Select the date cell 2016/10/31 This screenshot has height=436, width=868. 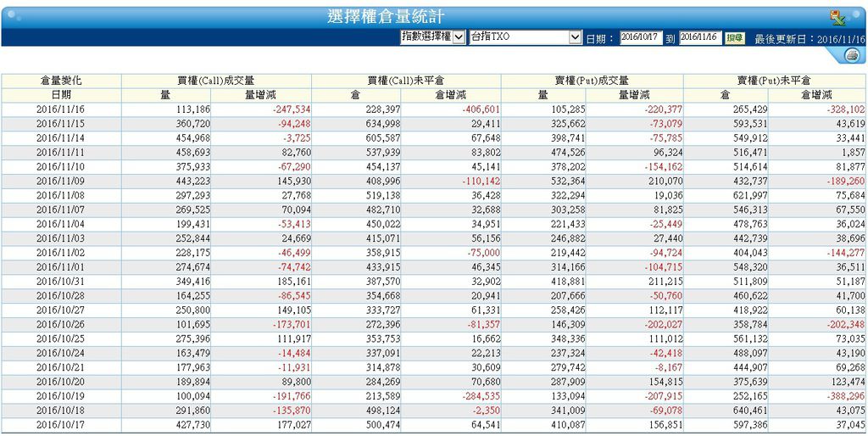pyautogui.click(x=60, y=282)
